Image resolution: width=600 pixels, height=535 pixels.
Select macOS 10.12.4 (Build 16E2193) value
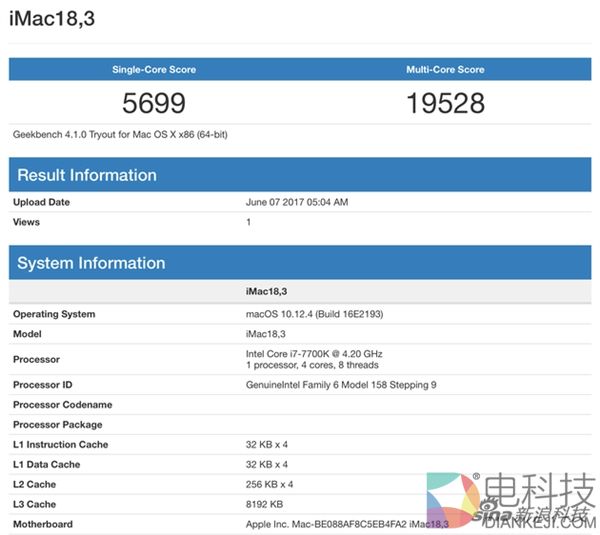tap(314, 314)
